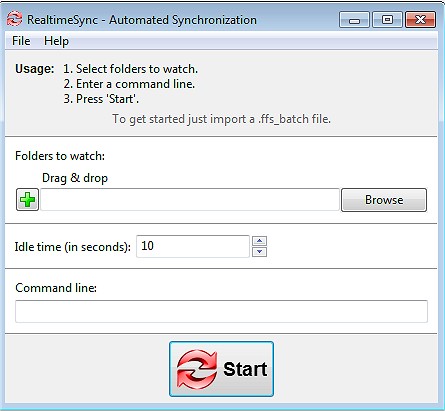Focus the Command line text field
This screenshot has height=411, width=445.
(x=221, y=311)
